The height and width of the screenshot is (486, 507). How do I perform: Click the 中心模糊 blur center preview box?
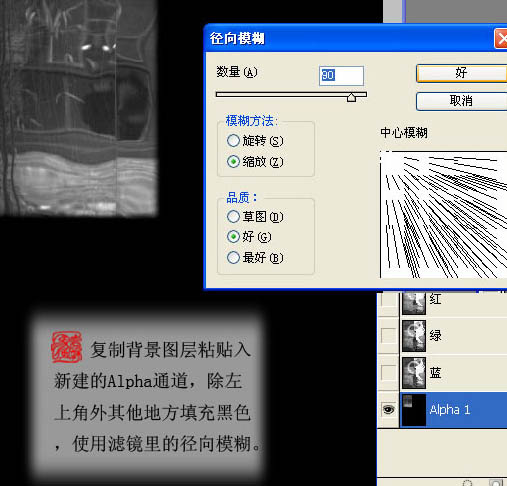click(443, 214)
